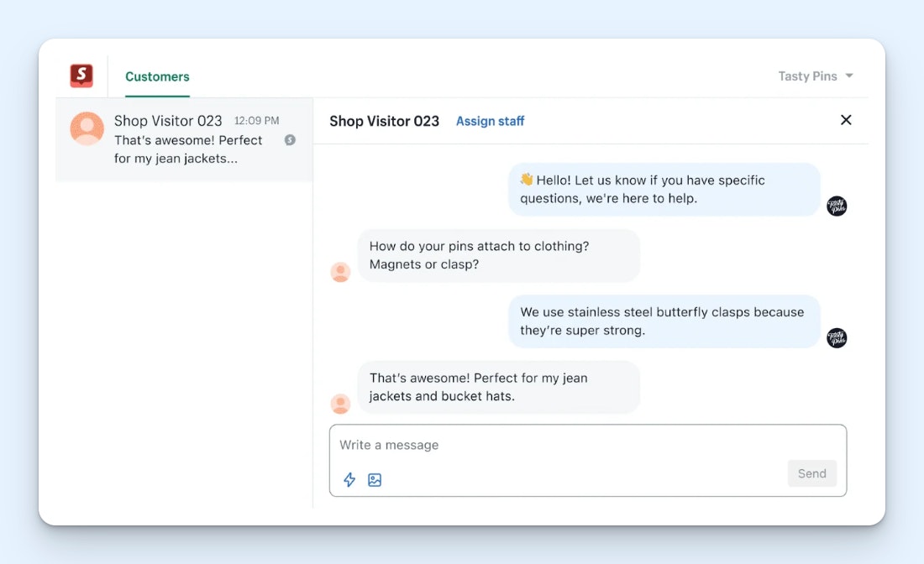Select the 'How do your pins attach' message
Image resolution: width=924 pixels, height=564 pixels.
tap(498, 255)
